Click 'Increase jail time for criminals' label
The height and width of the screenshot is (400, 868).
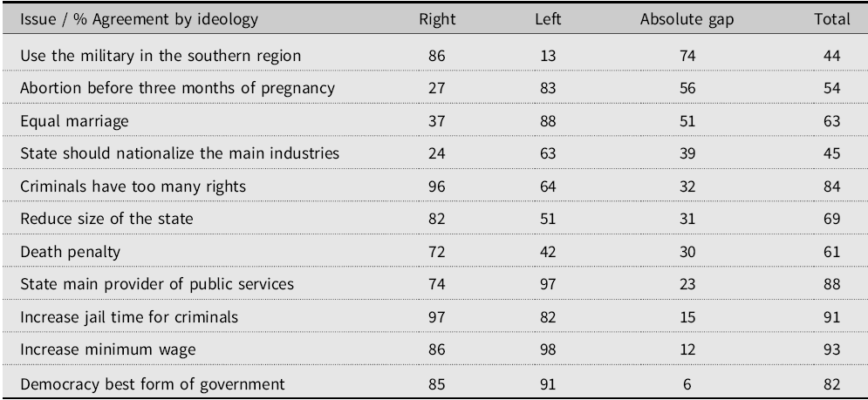click(128, 317)
